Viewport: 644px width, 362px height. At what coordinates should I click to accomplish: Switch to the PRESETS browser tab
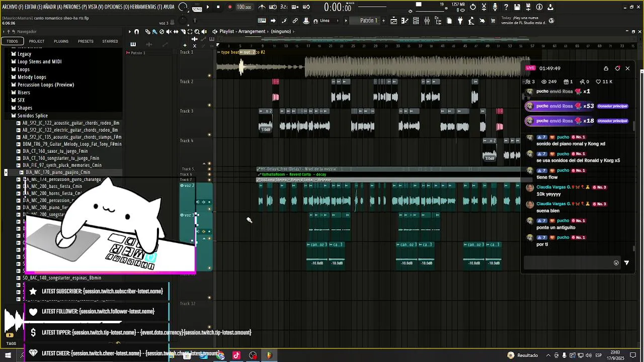coord(86,41)
